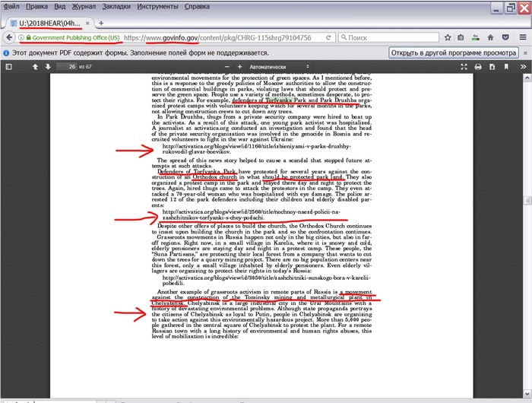Reload the current page
The height and width of the screenshot is (403, 532).
pyautogui.click(x=328, y=37)
